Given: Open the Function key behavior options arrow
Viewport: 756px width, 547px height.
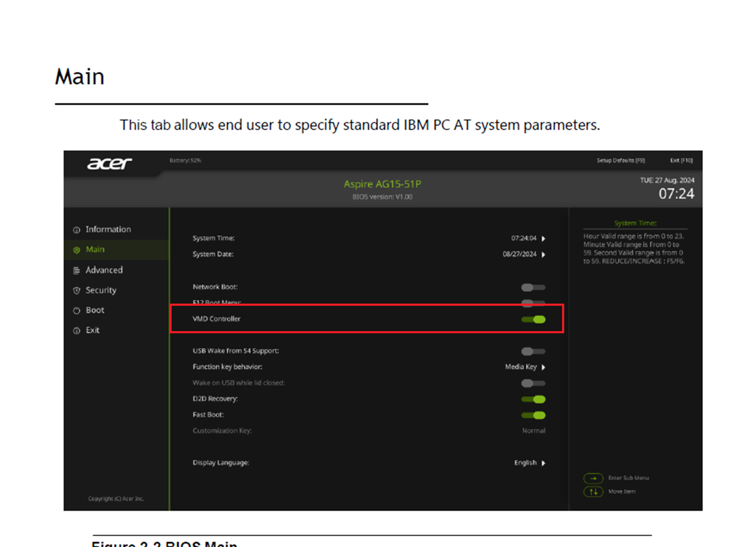Looking at the screenshot, I should [x=544, y=367].
